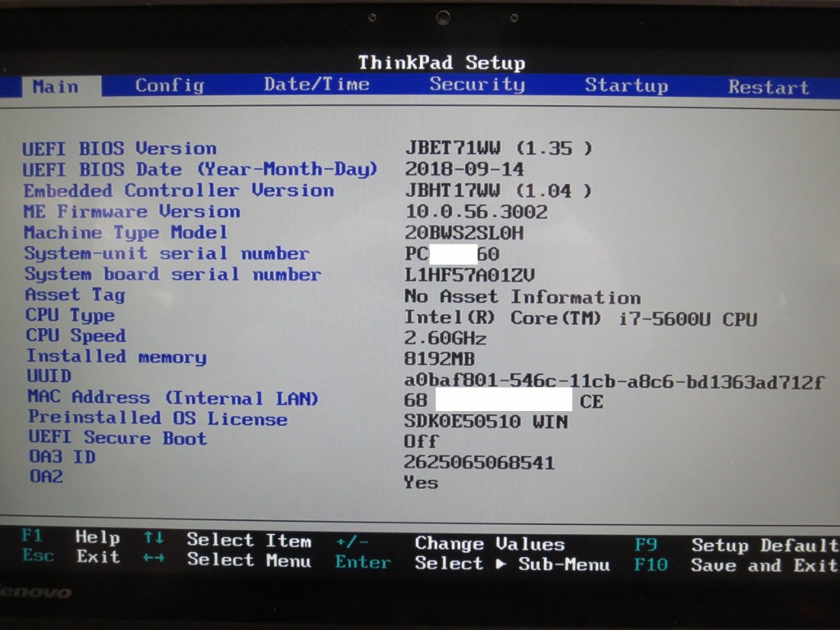Click board serial value L1HF57A01ZV
The width and height of the screenshot is (840, 630).
pyautogui.click(x=469, y=275)
